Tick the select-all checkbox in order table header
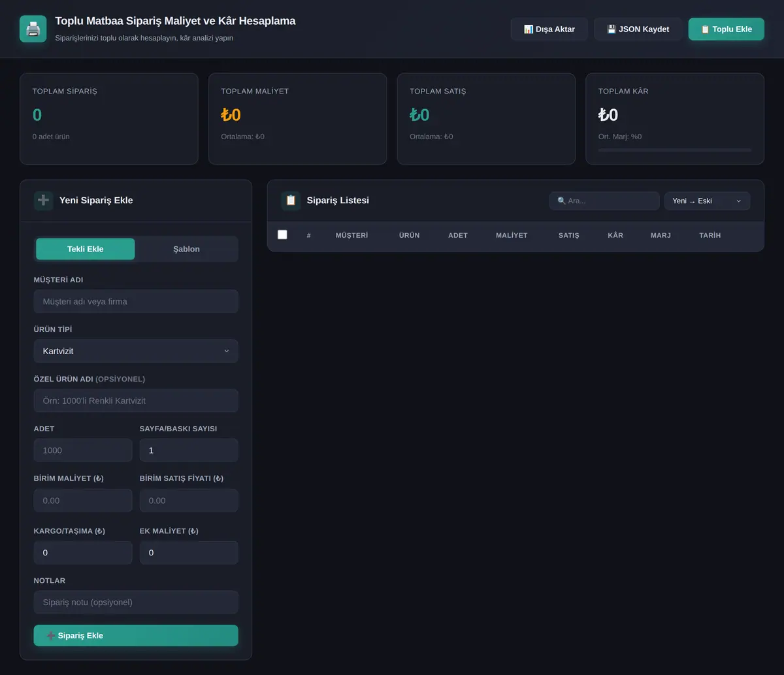Screen dimensions: 784x675 click(x=282, y=235)
